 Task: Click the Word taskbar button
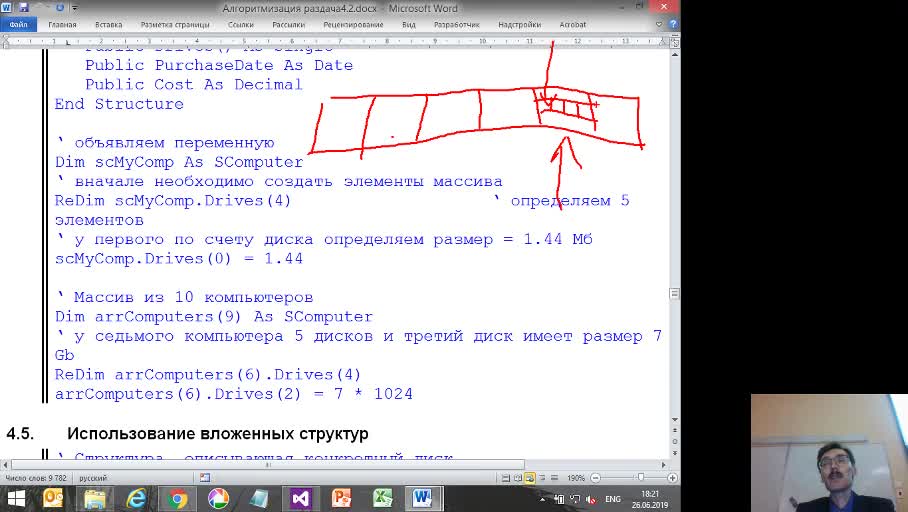coord(423,499)
